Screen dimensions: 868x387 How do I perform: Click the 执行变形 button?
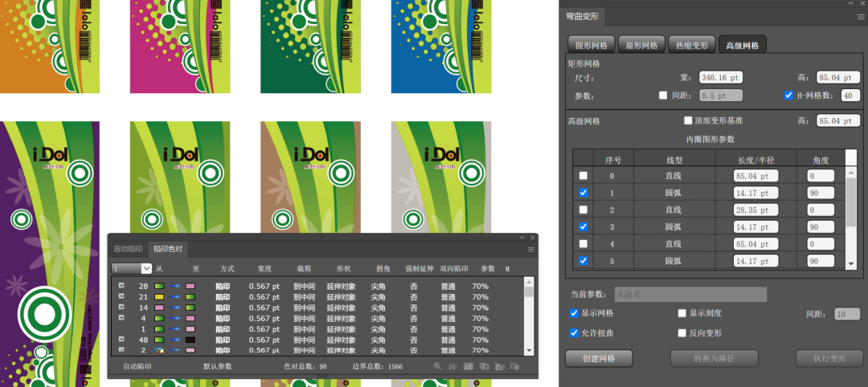click(829, 358)
